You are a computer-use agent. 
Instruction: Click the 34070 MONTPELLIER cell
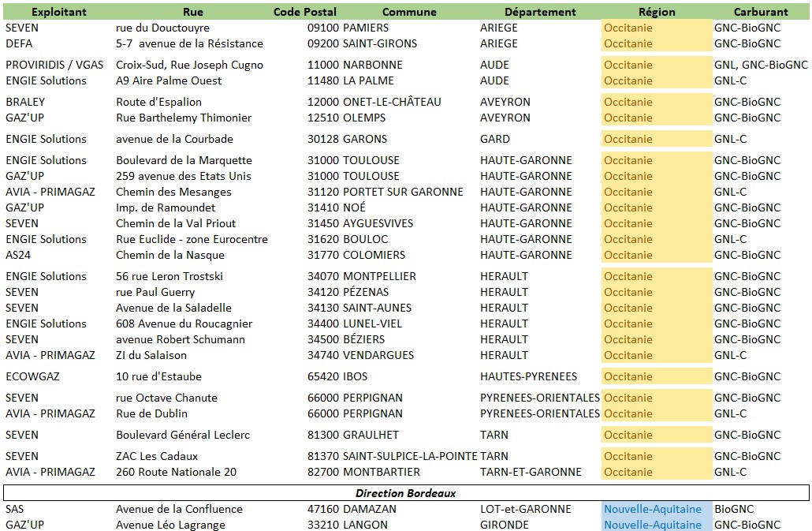coord(362,276)
